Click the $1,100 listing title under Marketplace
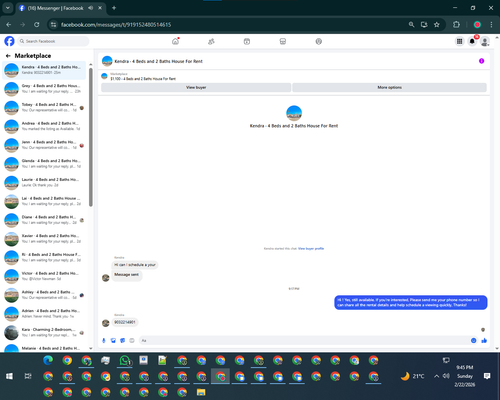Screen dimensions: 500x400 coord(143,79)
